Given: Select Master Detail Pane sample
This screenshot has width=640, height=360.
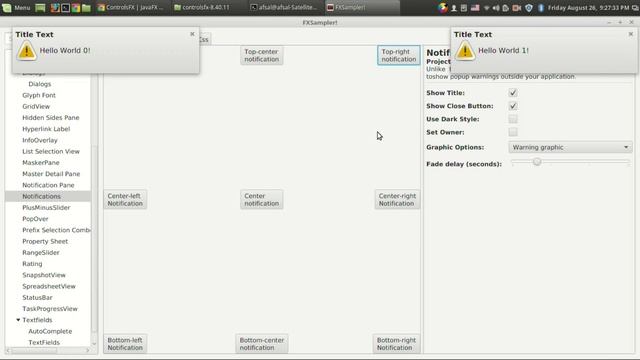Looking at the screenshot, I should [51, 174].
